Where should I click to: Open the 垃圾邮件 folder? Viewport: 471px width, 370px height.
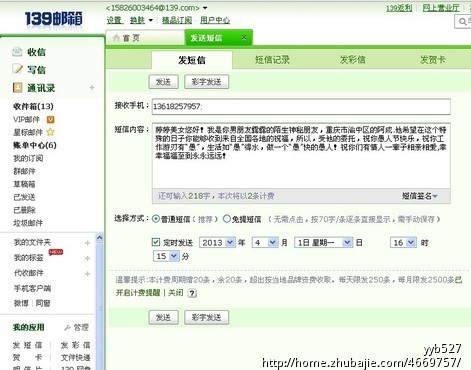point(28,223)
